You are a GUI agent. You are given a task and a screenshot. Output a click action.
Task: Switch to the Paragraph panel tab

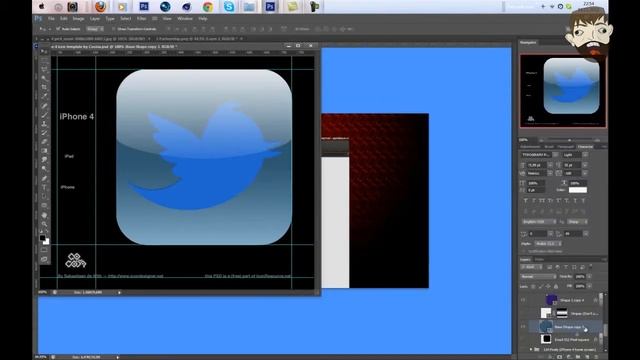(565, 147)
